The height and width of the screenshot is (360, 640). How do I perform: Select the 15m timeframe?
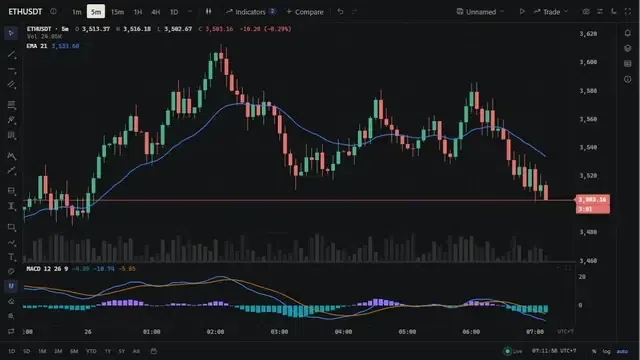(118, 12)
